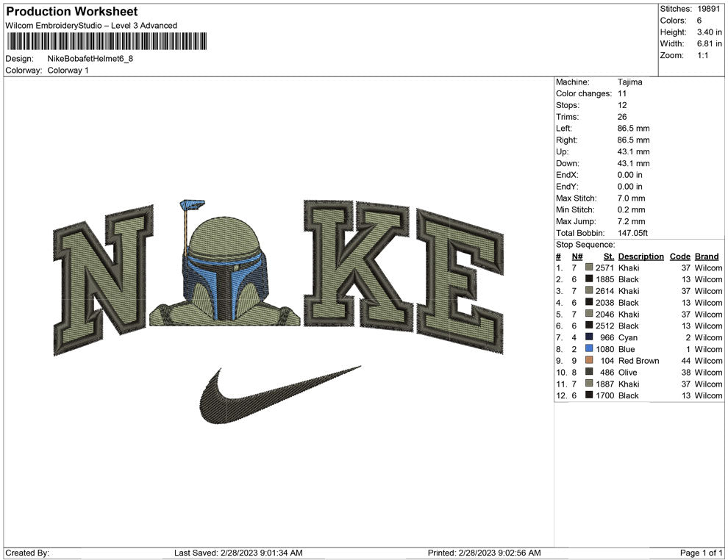Click the Boba Fett helmet in the design
This screenshot has height=560, width=728.
click(x=226, y=268)
